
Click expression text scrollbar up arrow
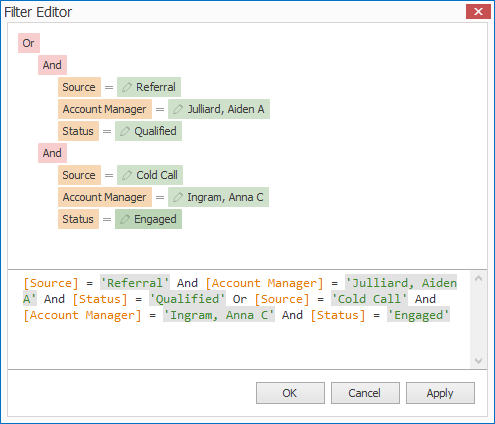click(x=478, y=279)
